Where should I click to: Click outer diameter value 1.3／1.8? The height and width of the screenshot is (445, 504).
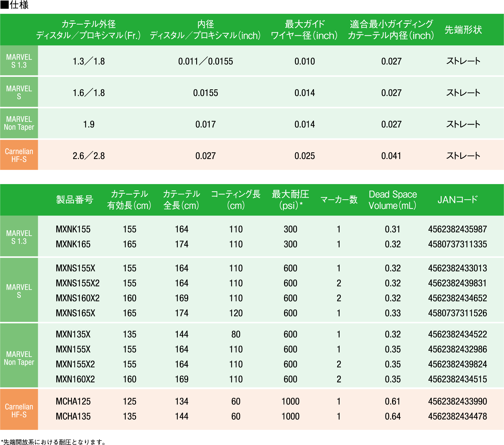[x=89, y=61]
